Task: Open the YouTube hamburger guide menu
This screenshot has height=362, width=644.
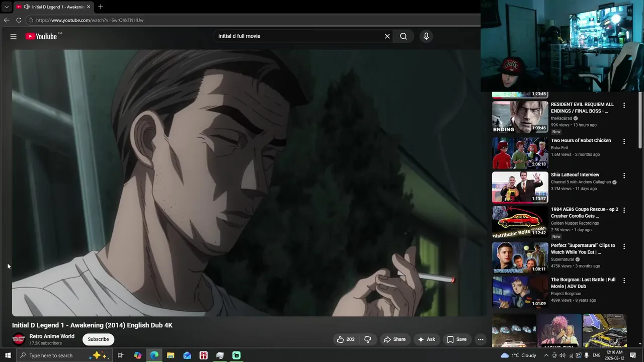Action: click(x=14, y=36)
